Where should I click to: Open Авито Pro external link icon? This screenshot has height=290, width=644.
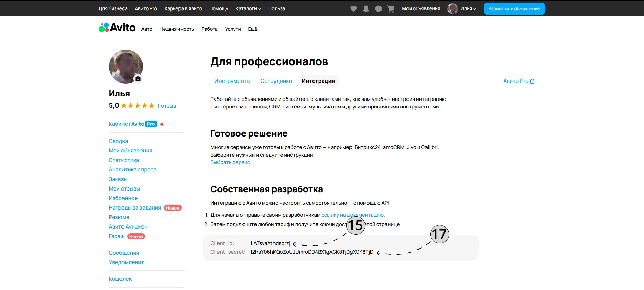pyautogui.click(x=532, y=81)
